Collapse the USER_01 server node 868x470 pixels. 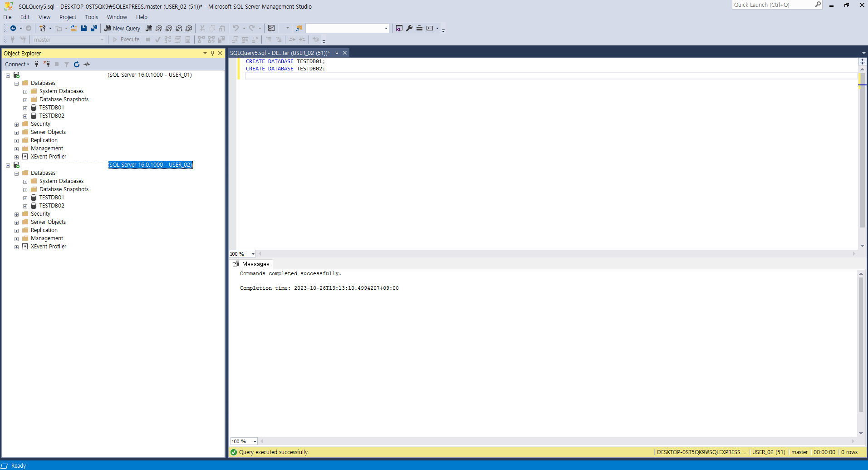click(x=8, y=75)
